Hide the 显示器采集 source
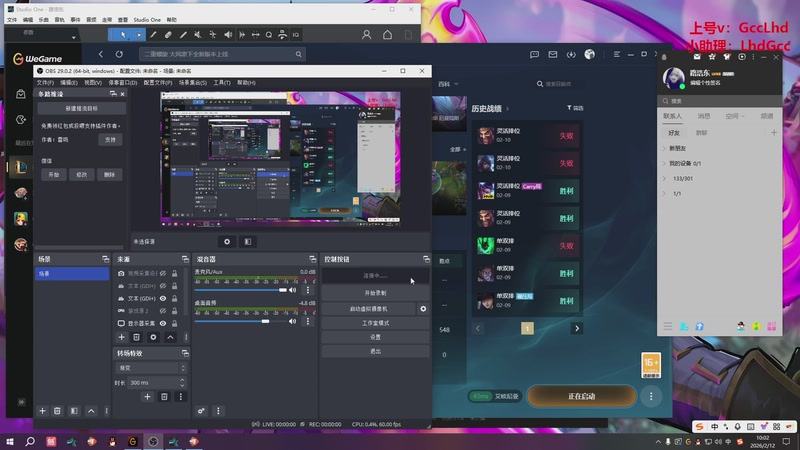 pyautogui.click(x=163, y=323)
